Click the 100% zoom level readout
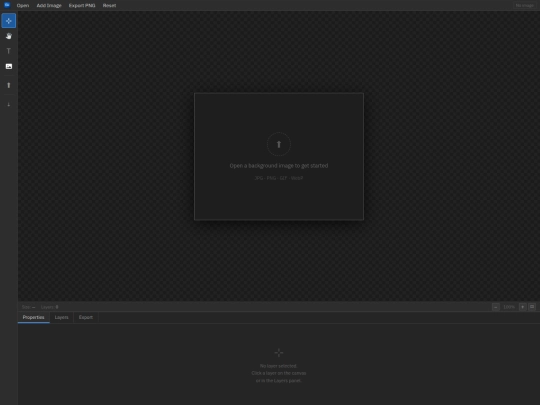 [509, 307]
